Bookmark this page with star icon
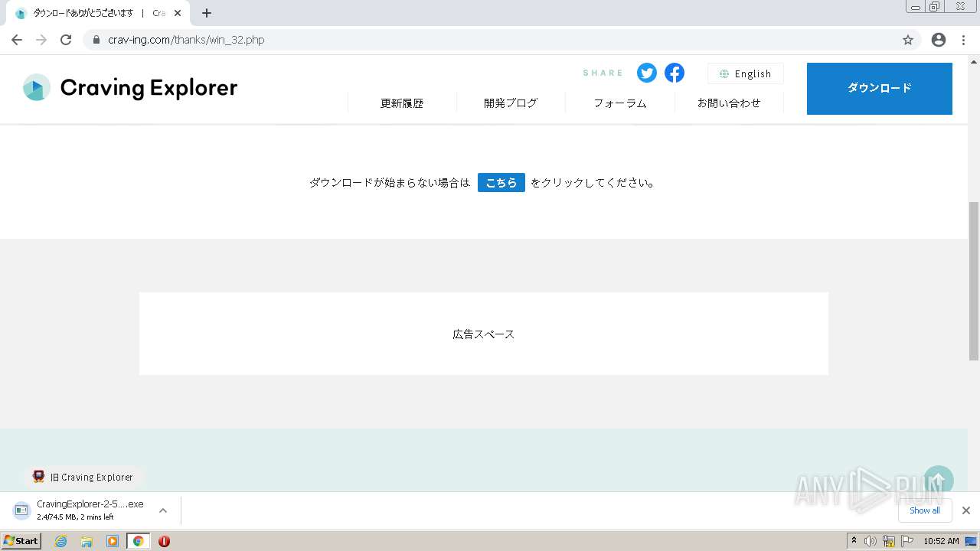Image resolution: width=980 pixels, height=551 pixels. (908, 40)
